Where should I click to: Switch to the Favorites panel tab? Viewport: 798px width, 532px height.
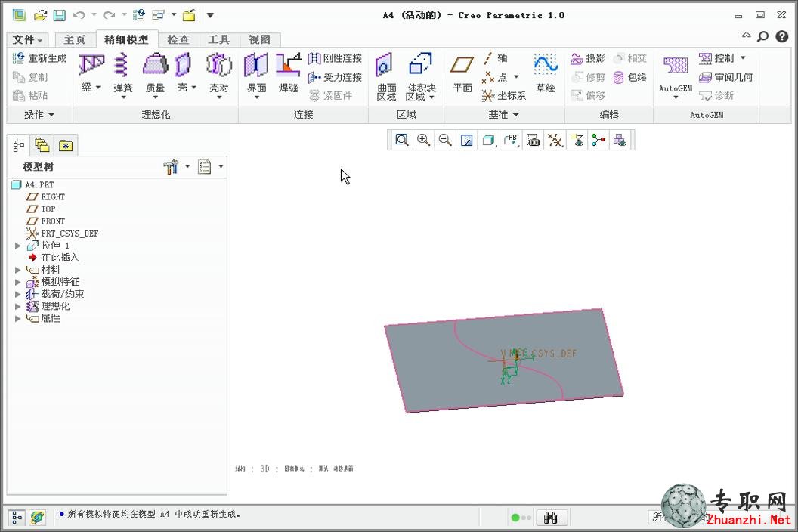[66, 146]
